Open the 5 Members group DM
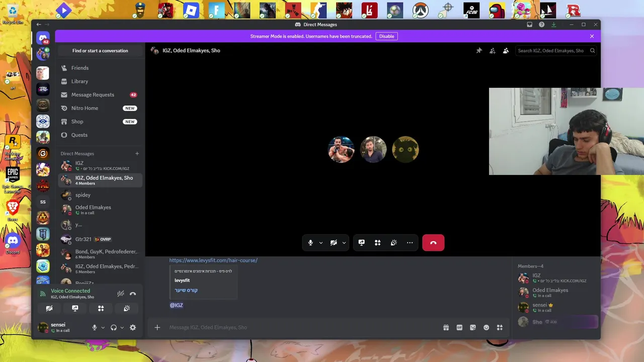The width and height of the screenshot is (644, 362). pyautogui.click(x=100, y=268)
